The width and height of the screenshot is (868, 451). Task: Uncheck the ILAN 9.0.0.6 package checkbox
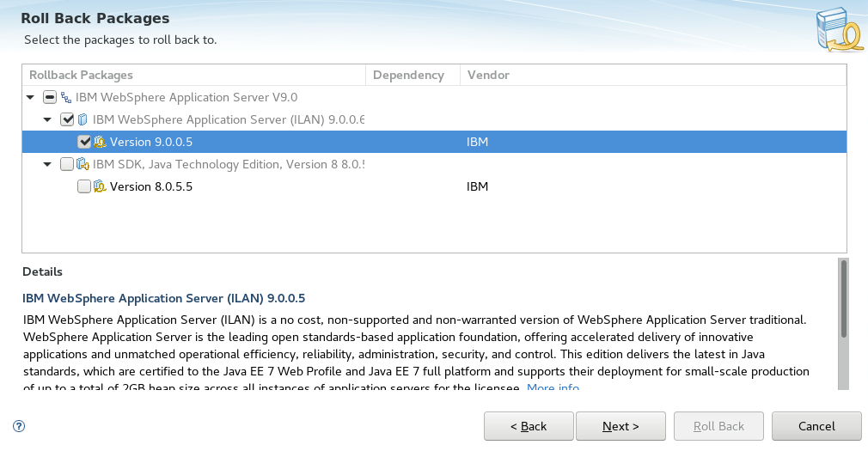pos(67,119)
